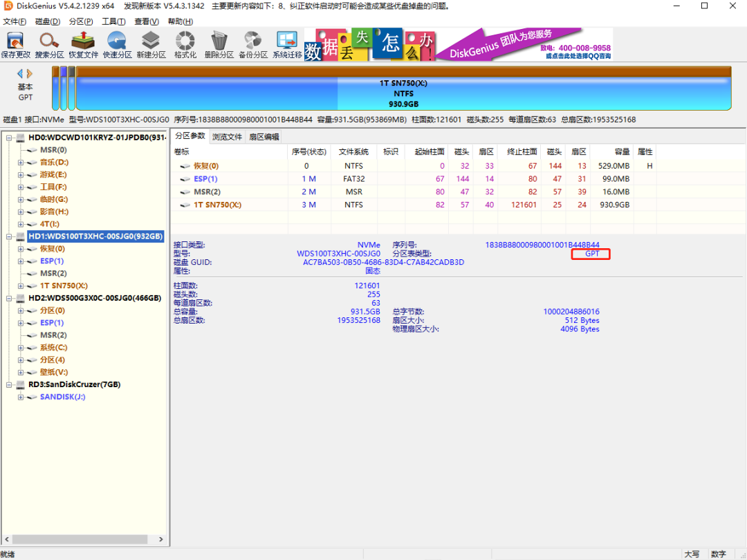Click the 保存更改 save changes icon
The width and height of the screenshot is (747, 560).
15,45
